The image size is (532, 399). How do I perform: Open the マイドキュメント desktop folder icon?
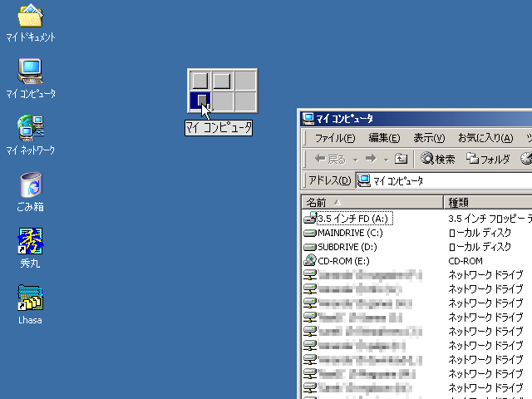30,16
